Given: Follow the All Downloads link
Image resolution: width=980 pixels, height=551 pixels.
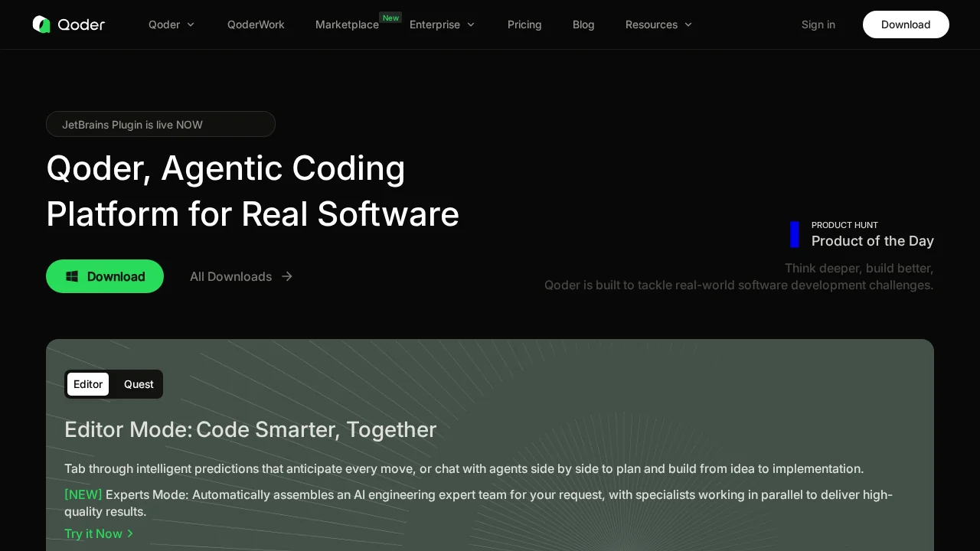Looking at the screenshot, I should tap(230, 276).
